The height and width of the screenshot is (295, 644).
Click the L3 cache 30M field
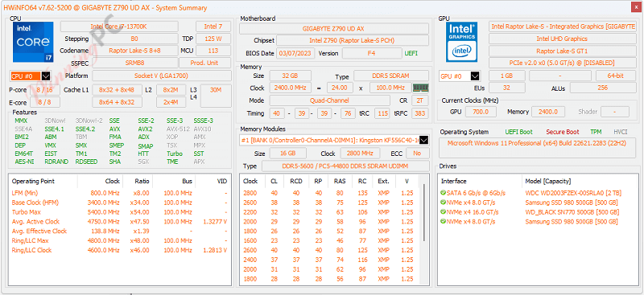click(216, 96)
